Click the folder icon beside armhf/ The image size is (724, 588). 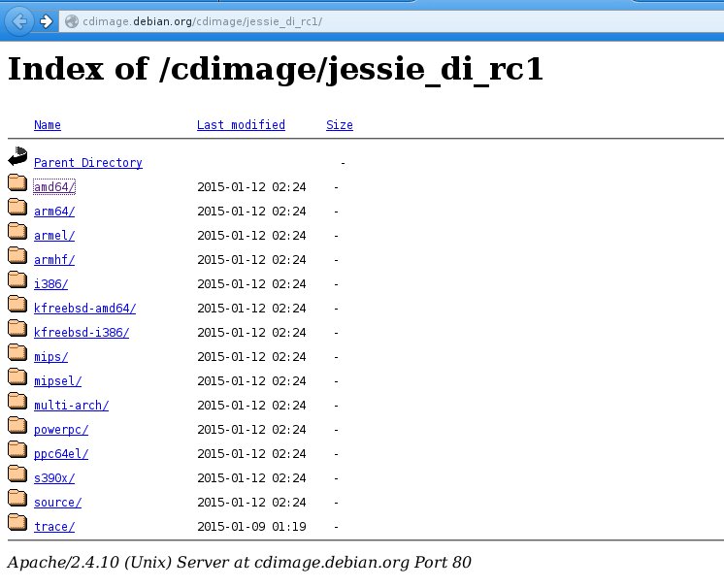(17, 255)
